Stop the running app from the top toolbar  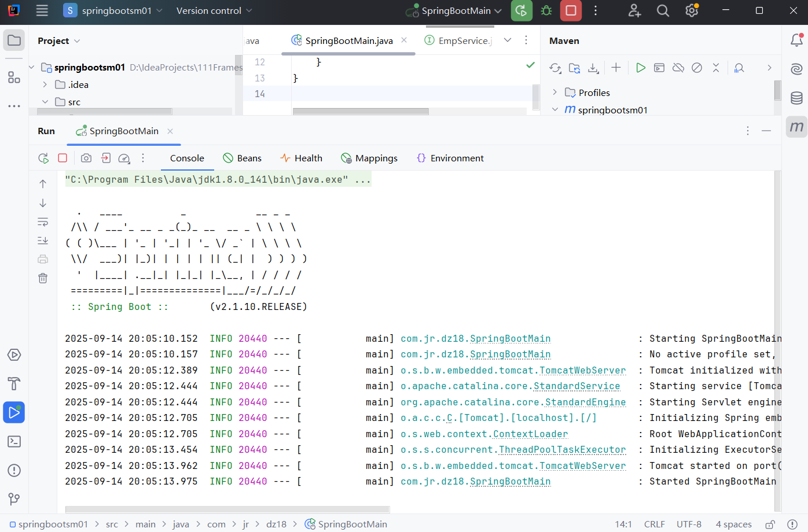(571, 10)
